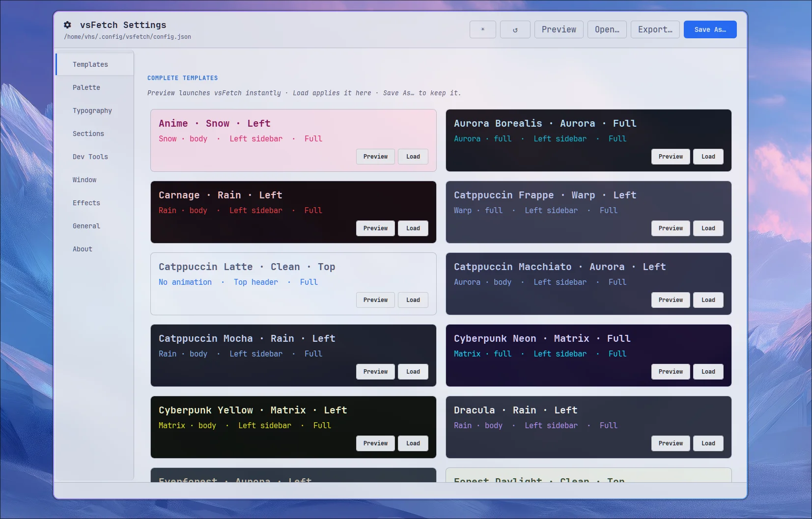Open the Effects tab

click(x=95, y=203)
